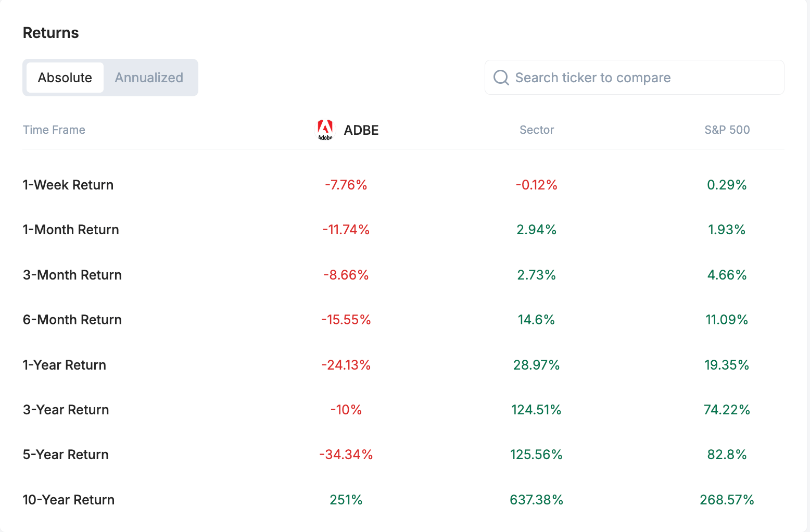Click ADBE's -24.13% one-year return value
This screenshot has width=810, height=532.
346,364
